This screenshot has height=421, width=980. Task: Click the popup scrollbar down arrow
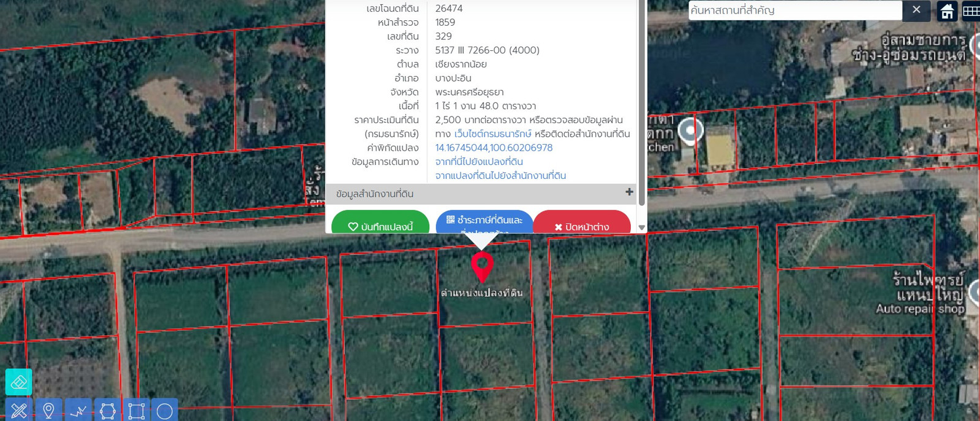pos(642,227)
